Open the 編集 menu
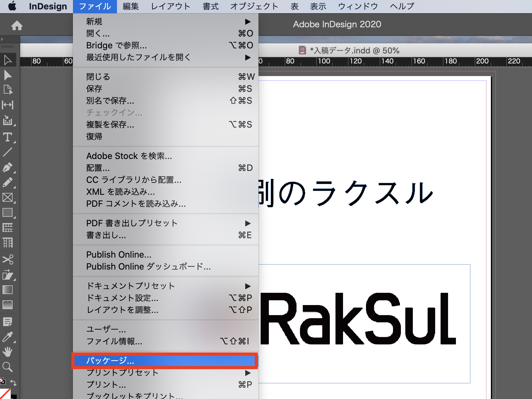Image resolution: width=532 pixels, height=399 pixels. point(130,7)
